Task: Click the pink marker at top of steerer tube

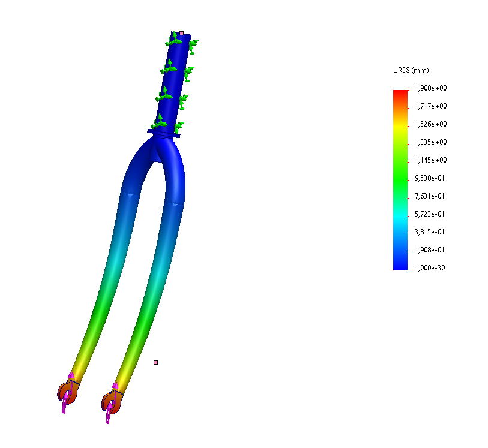Action: 181,33
